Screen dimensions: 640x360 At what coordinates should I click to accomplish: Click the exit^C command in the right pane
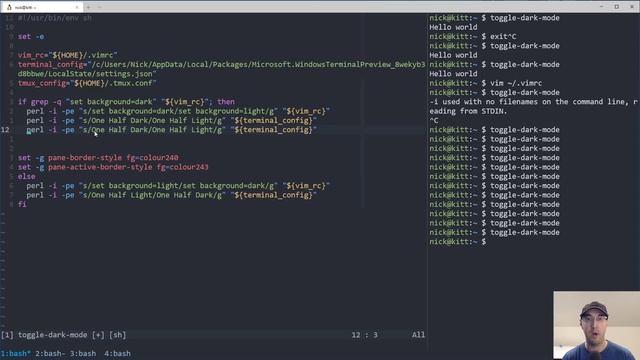click(503, 36)
